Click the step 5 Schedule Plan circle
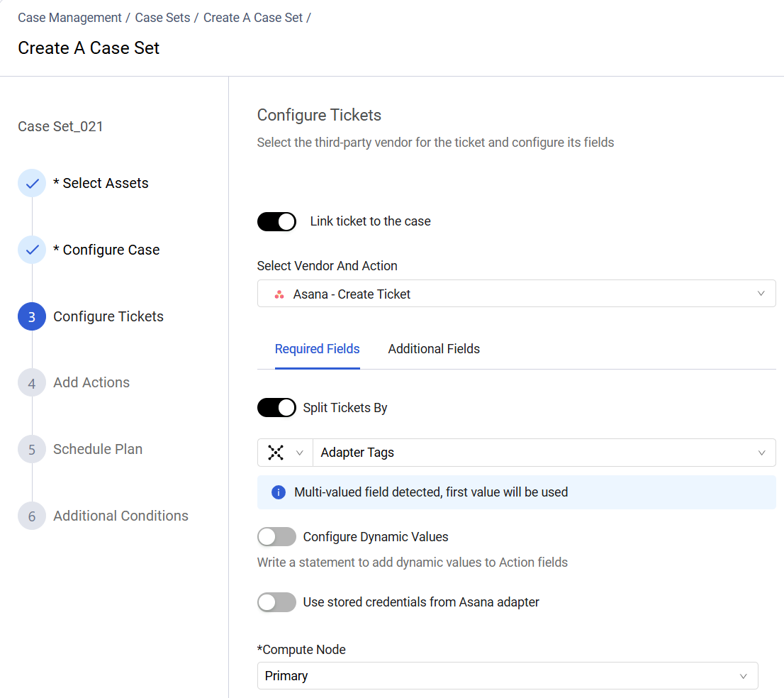 coord(31,449)
